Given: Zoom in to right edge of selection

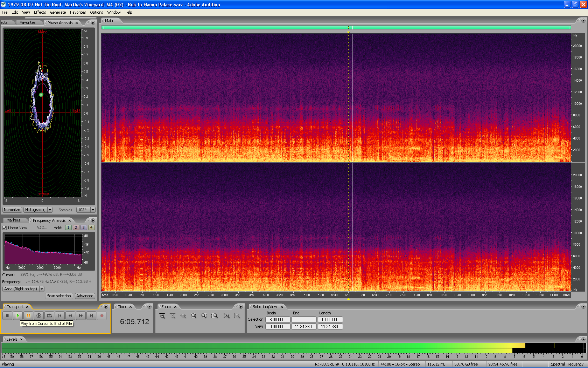Looking at the screenshot, I should 215,316.
